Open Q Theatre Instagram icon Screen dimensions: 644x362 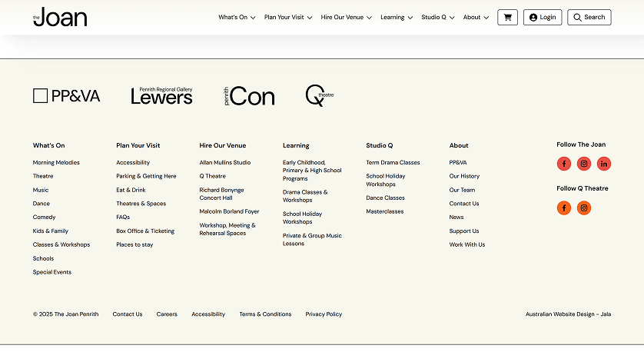(583, 208)
